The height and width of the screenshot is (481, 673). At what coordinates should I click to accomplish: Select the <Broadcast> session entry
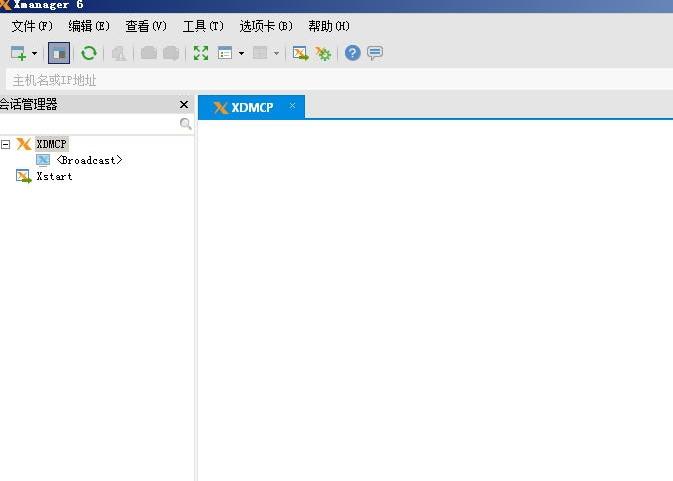[x=89, y=160]
